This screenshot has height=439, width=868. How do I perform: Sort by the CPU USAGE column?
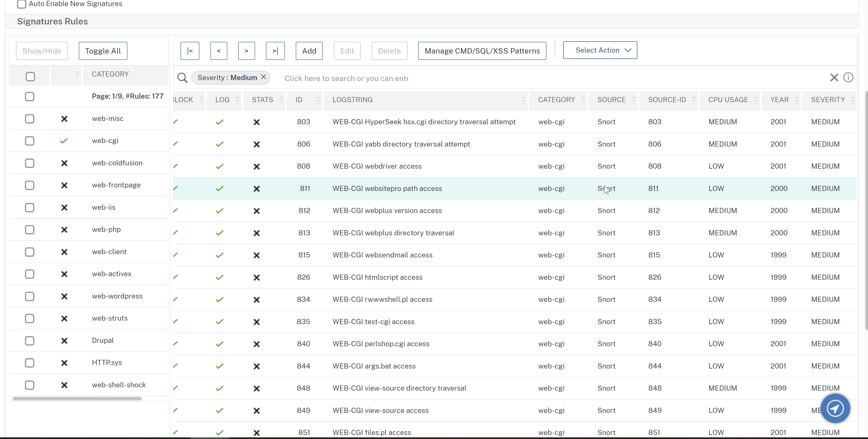tap(756, 99)
